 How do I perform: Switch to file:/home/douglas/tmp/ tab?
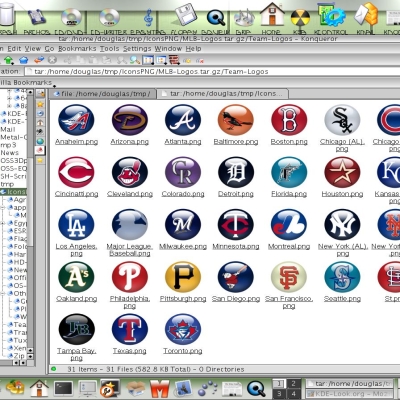(102, 94)
